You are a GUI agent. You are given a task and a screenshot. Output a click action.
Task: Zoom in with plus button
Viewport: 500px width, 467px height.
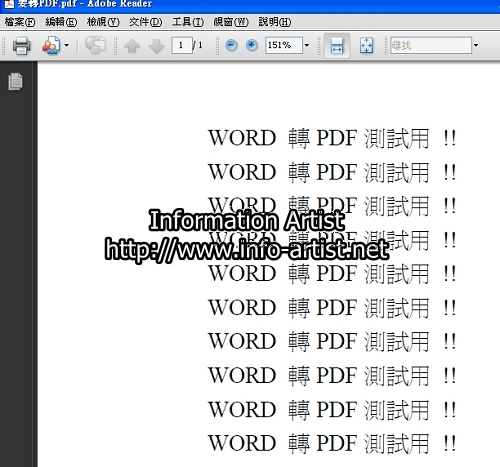click(x=252, y=45)
